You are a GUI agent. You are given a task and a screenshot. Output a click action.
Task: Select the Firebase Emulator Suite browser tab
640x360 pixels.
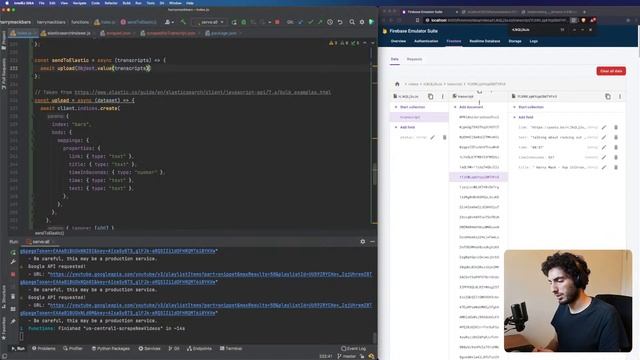point(424,12)
